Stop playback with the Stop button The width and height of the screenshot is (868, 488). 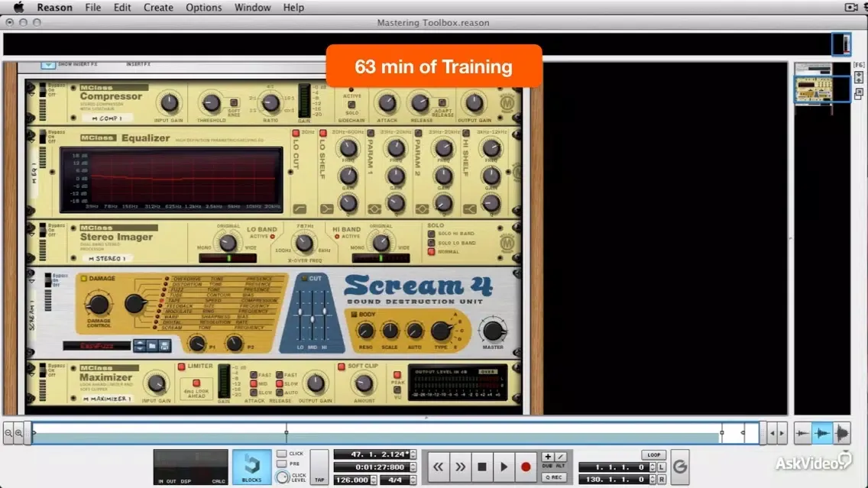pos(482,467)
